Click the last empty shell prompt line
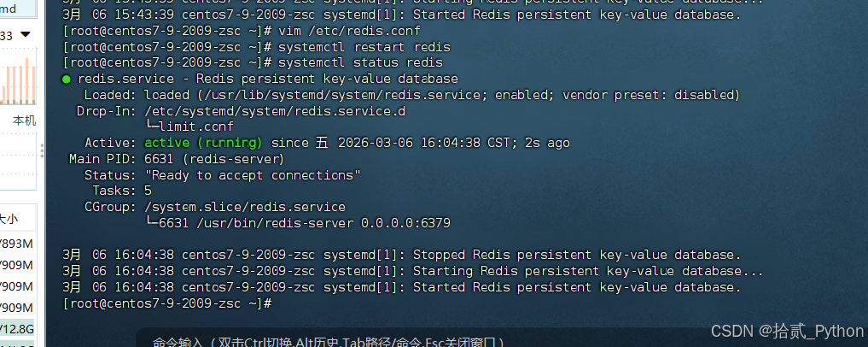The height and width of the screenshot is (347, 868). coord(167,303)
